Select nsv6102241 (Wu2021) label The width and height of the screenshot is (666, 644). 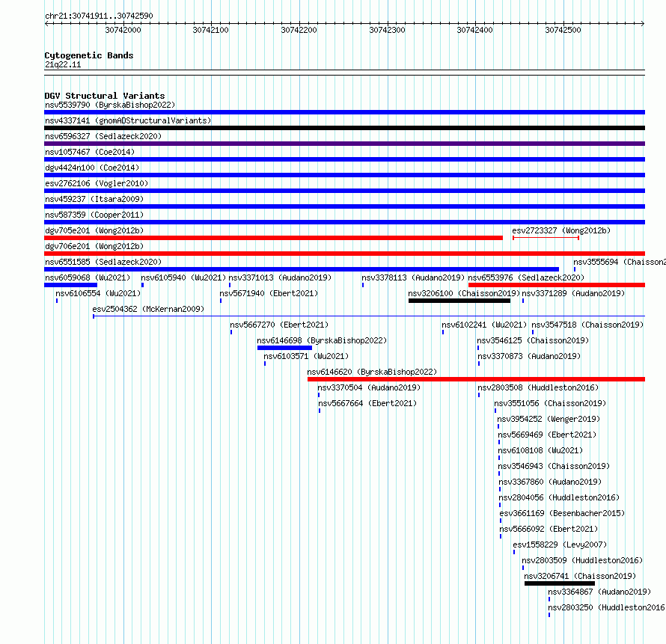483,325
